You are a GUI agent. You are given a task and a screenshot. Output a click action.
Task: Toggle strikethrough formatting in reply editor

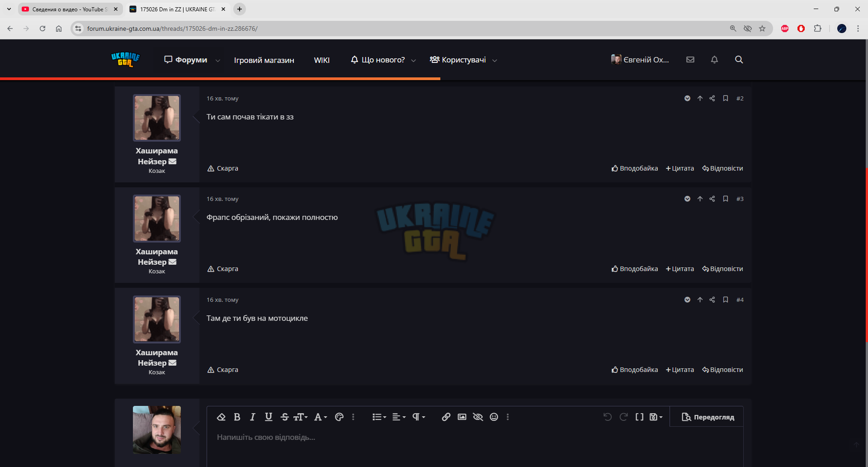[284, 417]
